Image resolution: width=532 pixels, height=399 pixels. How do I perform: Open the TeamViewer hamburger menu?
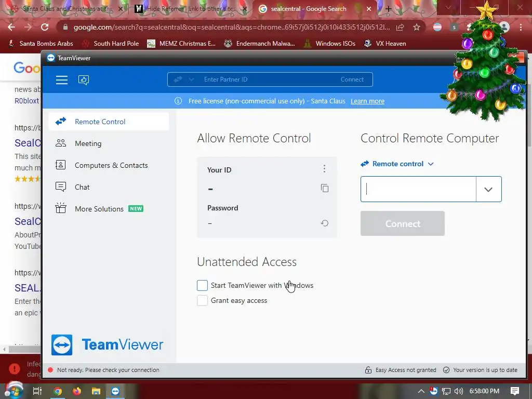pos(62,79)
